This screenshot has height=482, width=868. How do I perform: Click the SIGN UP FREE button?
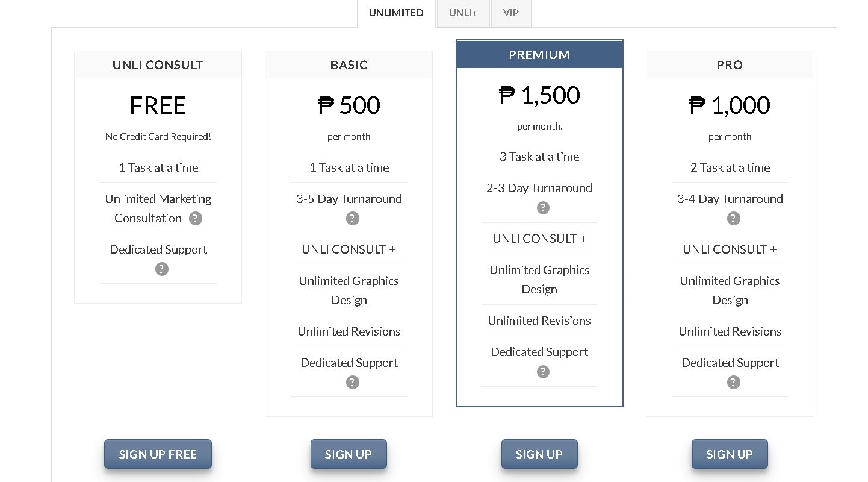tap(158, 454)
